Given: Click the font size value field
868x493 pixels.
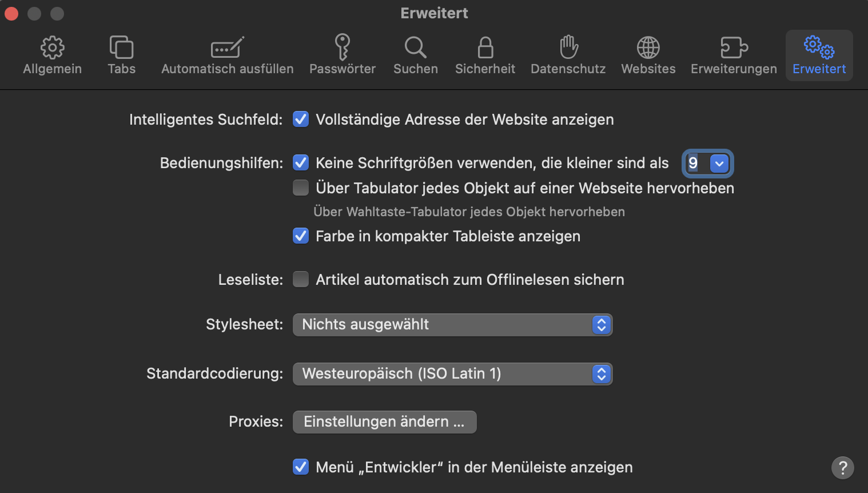Looking at the screenshot, I should pyautogui.click(x=695, y=164).
